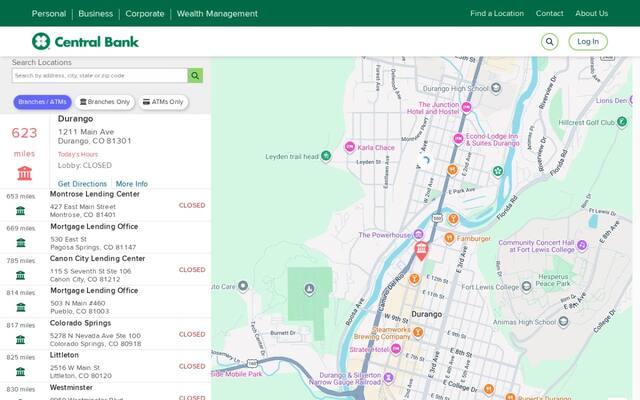The height and width of the screenshot is (400, 640).
Task: Open the Contact page link
Action: [x=549, y=13]
